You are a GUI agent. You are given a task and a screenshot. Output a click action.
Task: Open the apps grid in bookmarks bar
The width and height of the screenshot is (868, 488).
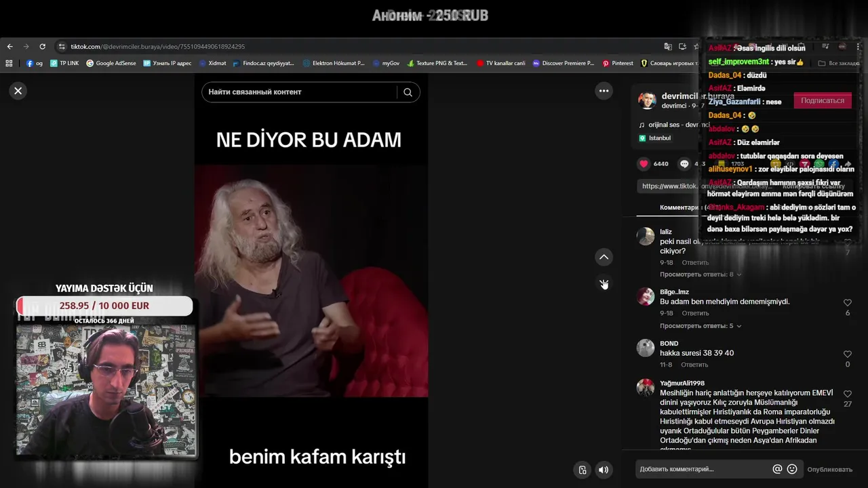point(9,63)
